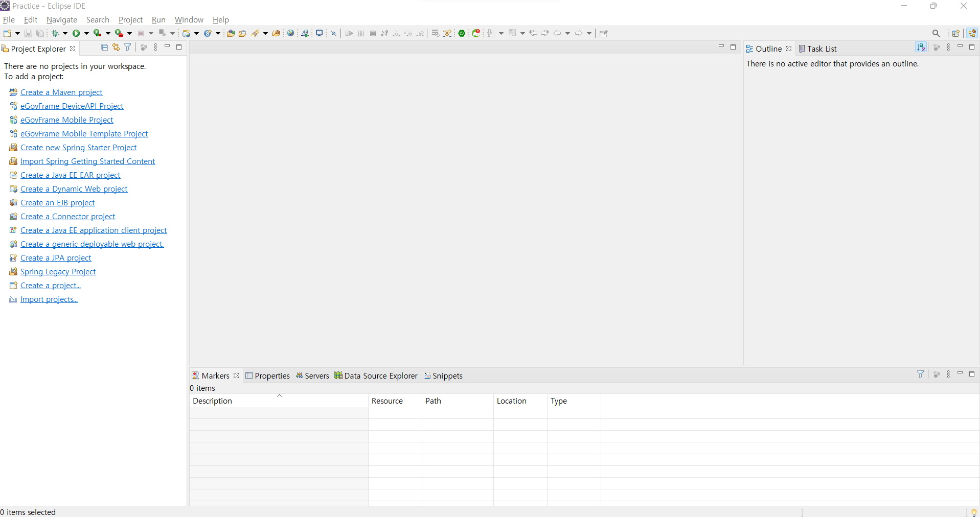Click Create a Dynamic Web project link
980x517 pixels.
(x=74, y=189)
